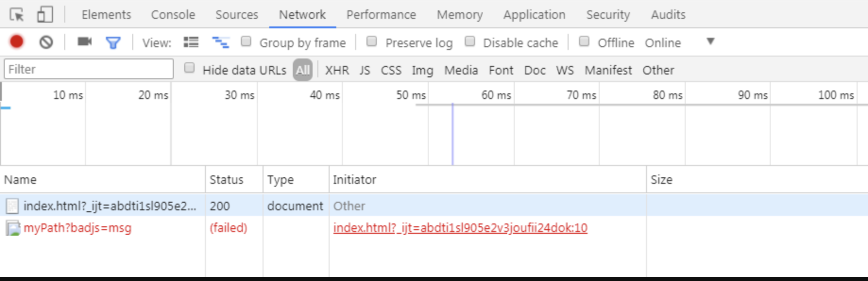Tick the Disable cache checkbox

470,41
